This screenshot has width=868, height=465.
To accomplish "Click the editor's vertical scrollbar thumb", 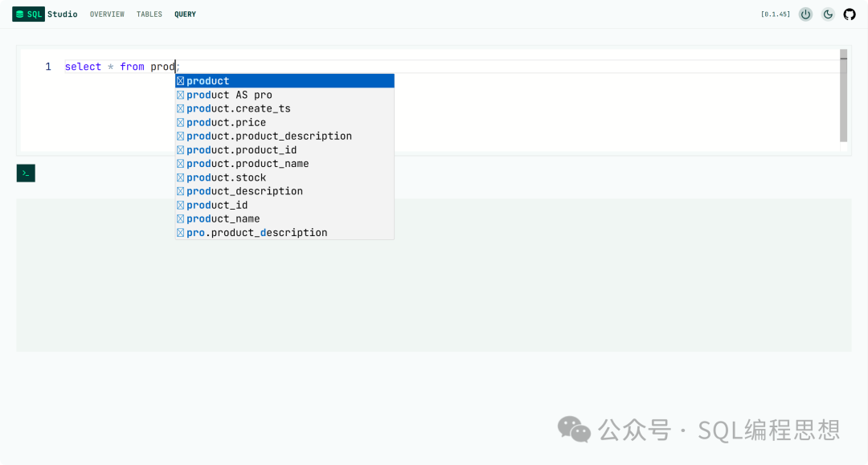I will pyautogui.click(x=843, y=95).
